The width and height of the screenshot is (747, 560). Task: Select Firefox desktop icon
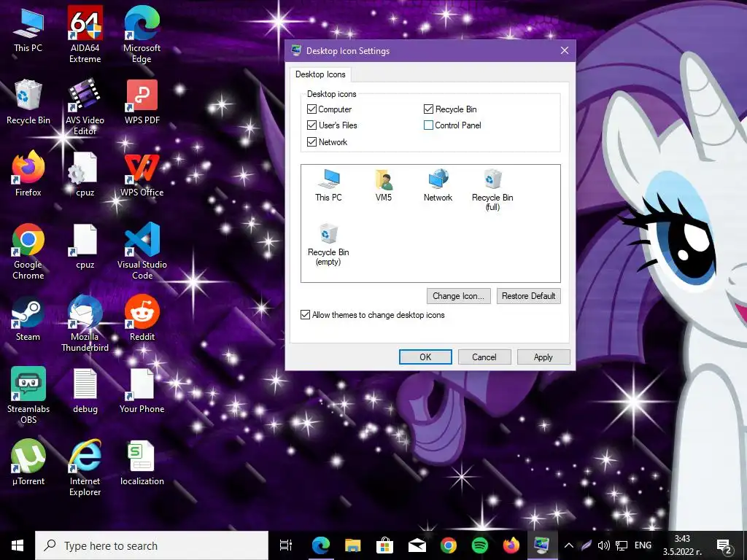[28, 174]
